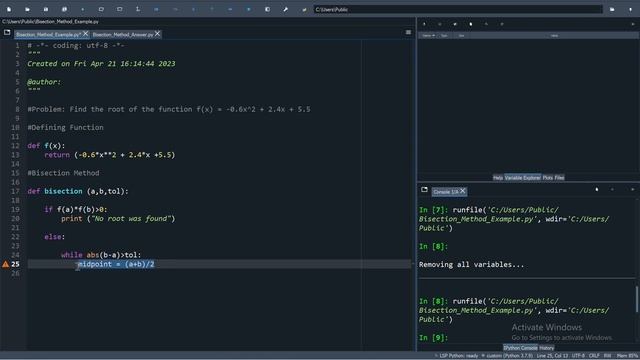
Task: Close the Console 1/A tab
Action: pos(463,191)
